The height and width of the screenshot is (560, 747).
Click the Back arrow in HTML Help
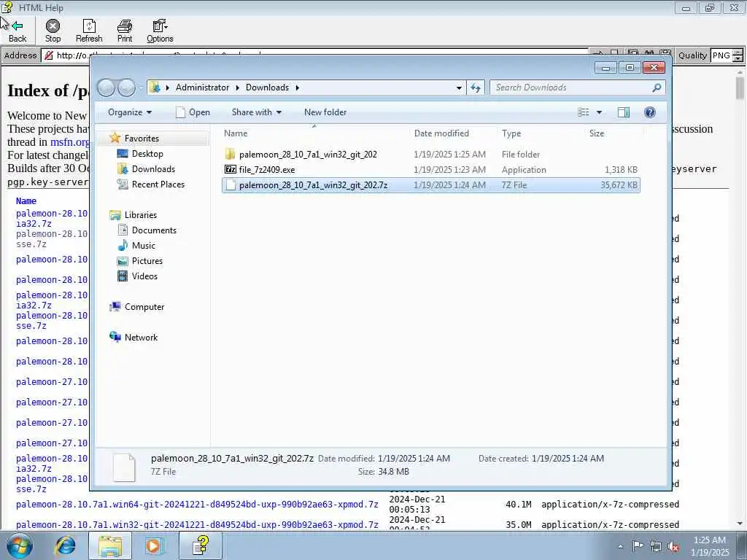click(x=18, y=31)
